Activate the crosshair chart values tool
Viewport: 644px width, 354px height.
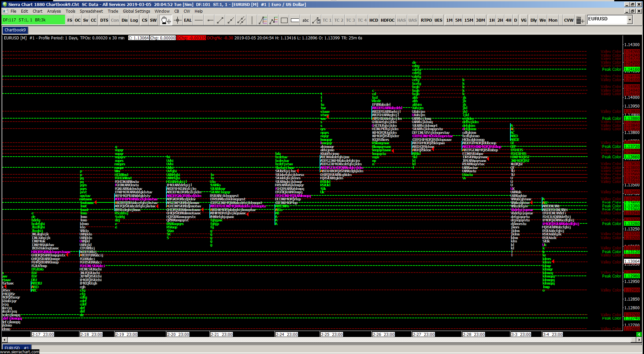[x=178, y=20]
